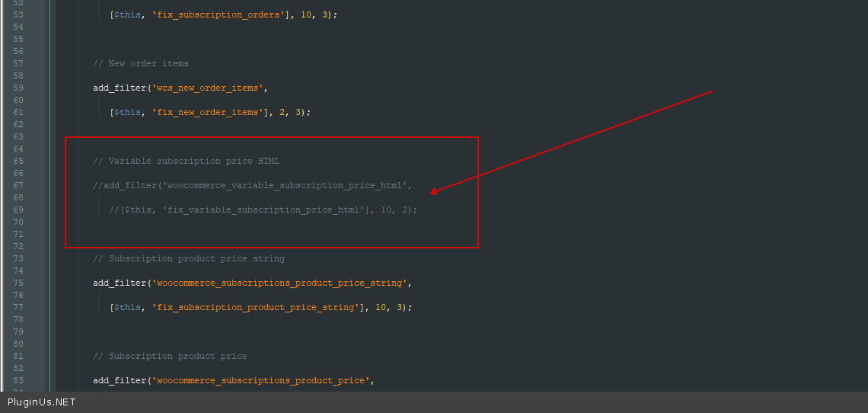Click line number 73 in the gutter
The width and height of the screenshot is (868, 413).
(x=18, y=258)
